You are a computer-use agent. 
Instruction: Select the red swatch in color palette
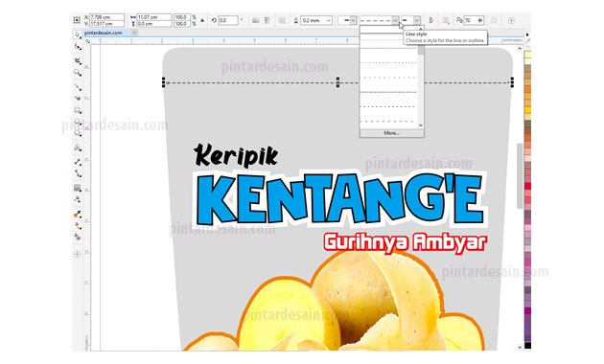click(527, 186)
